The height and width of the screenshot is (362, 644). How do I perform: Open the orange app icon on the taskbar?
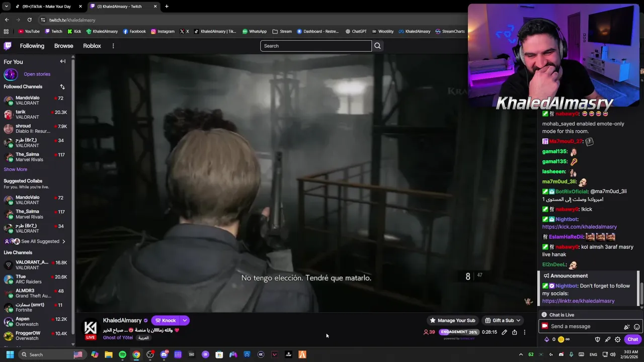coord(302,354)
